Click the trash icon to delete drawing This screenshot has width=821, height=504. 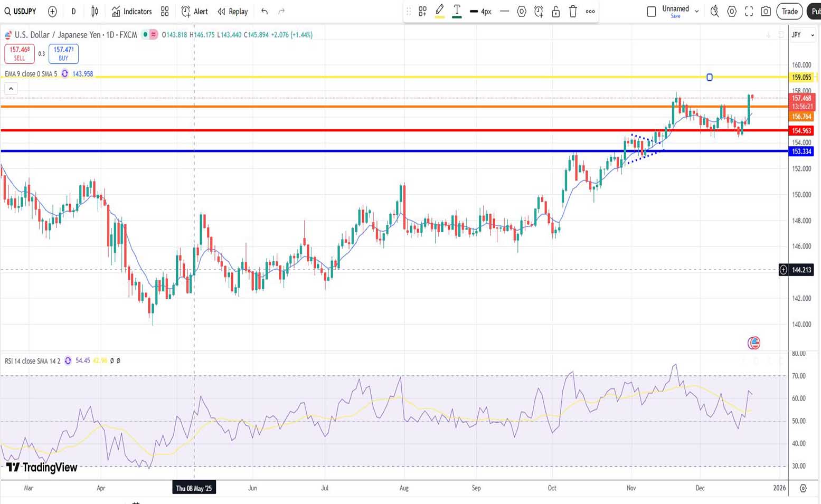pos(573,11)
